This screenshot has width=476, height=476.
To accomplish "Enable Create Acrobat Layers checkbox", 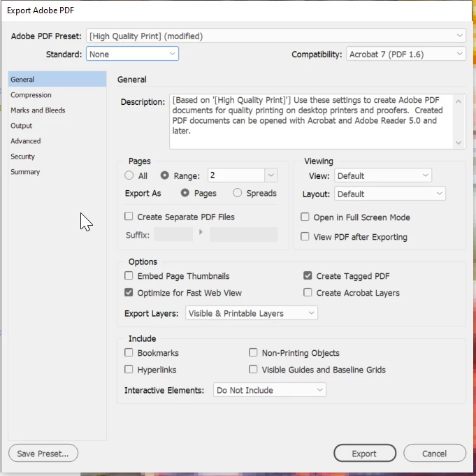I will pos(308,292).
